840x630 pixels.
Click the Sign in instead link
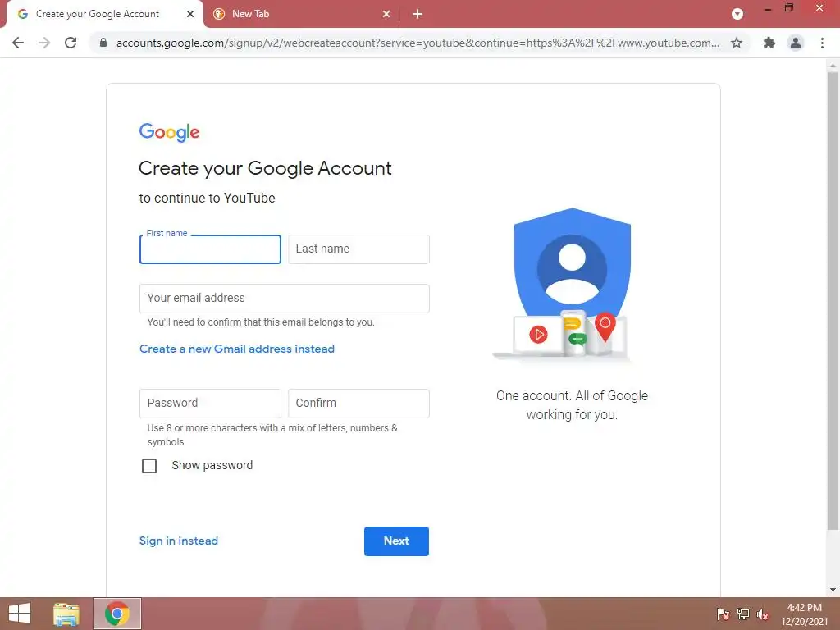point(178,541)
